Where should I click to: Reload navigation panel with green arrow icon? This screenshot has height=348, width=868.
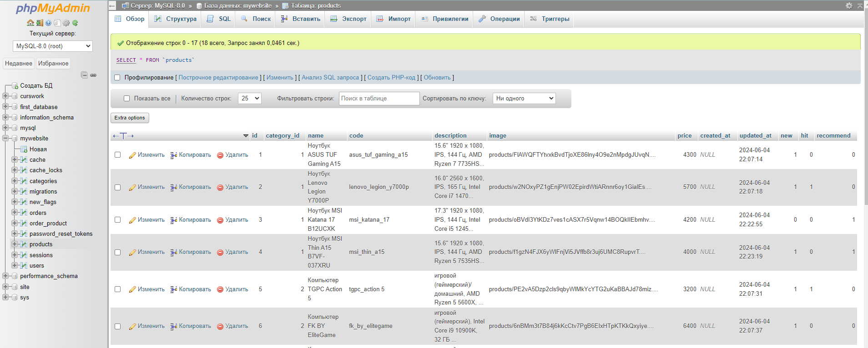tap(75, 23)
